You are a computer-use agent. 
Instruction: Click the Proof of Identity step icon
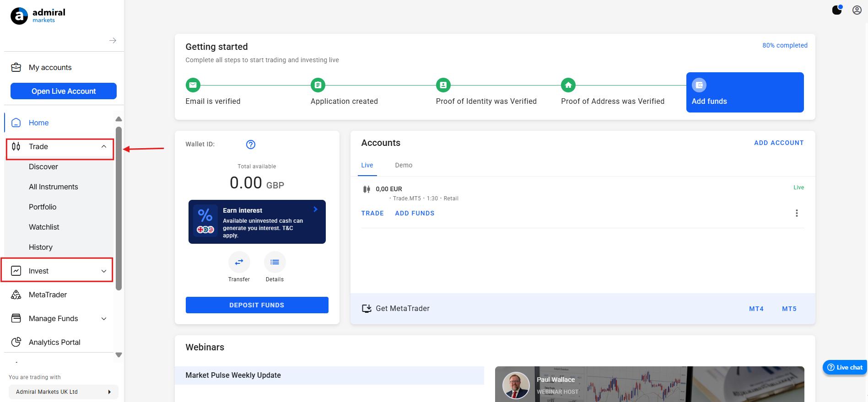tap(443, 85)
